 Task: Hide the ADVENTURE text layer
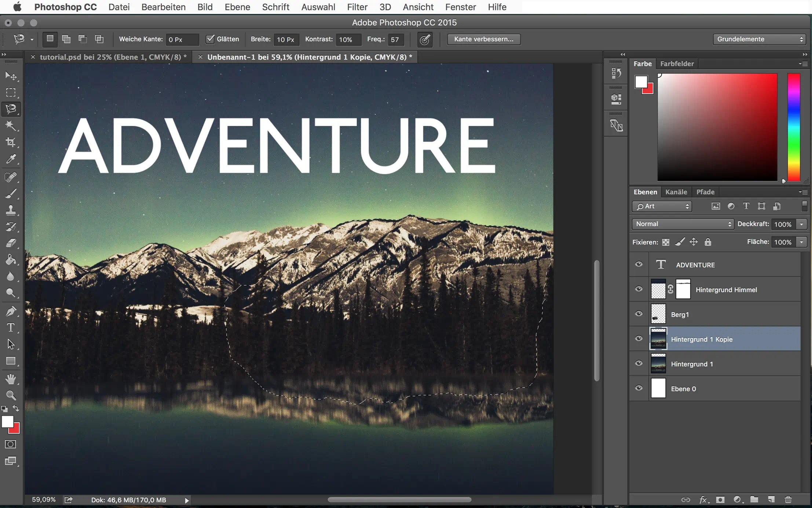coord(639,264)
